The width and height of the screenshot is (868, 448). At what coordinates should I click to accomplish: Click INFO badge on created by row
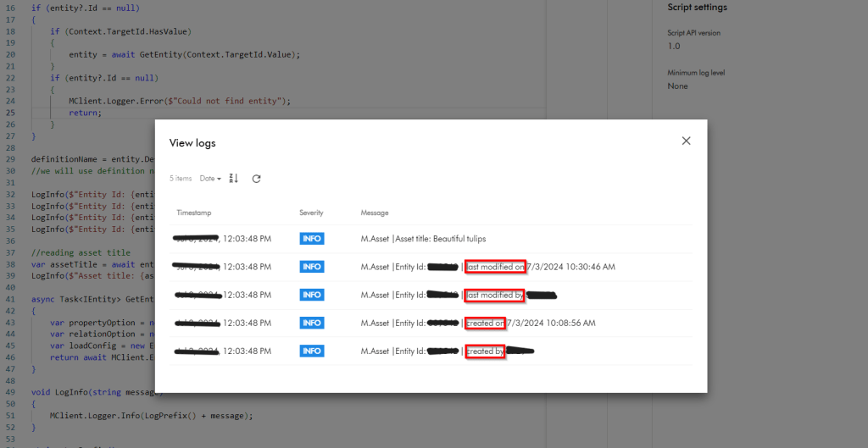pos(311,351)
